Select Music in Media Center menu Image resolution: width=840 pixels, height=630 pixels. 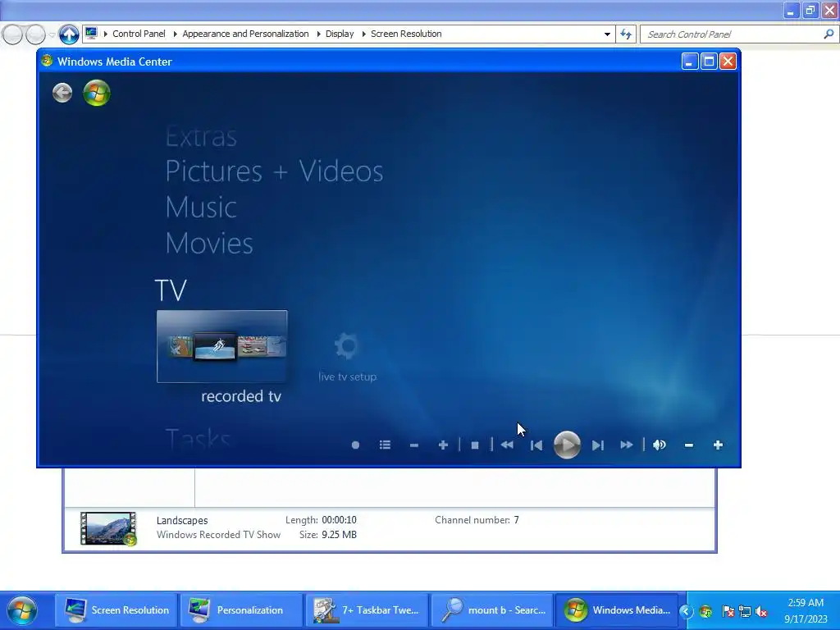pos(201,208)
